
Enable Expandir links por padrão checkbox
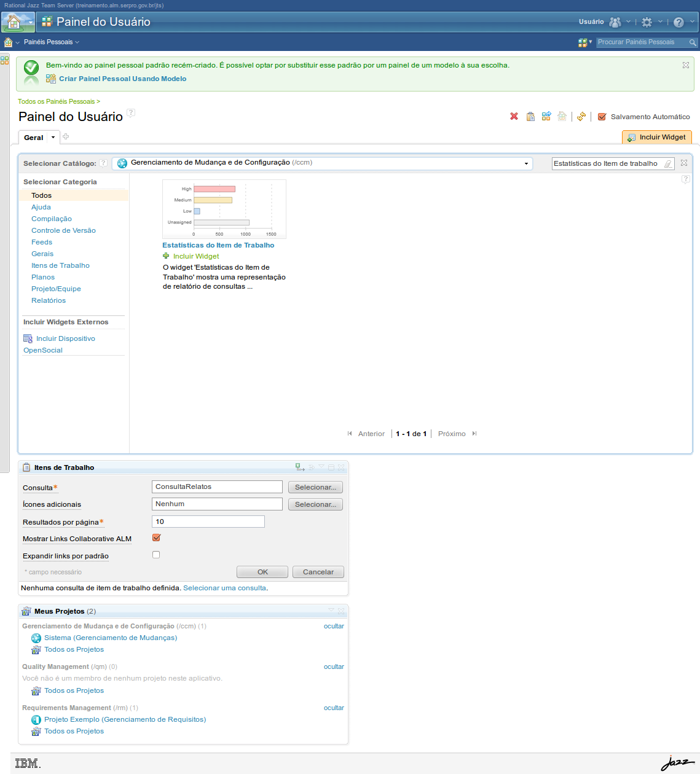coord(156,555)
